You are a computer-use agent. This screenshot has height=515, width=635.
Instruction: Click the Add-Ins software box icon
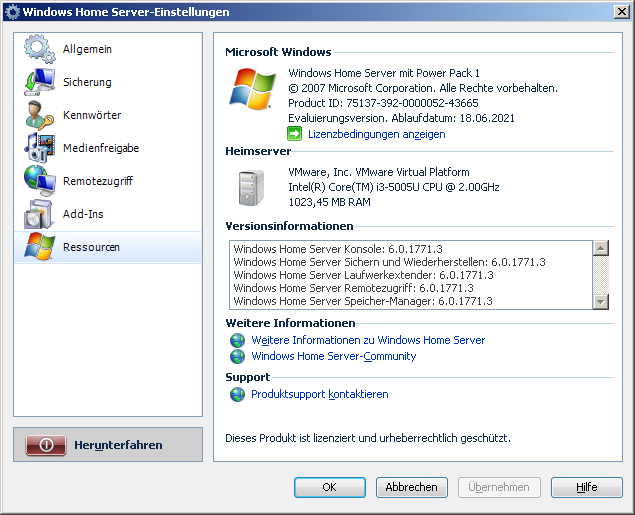click(38, 214)
